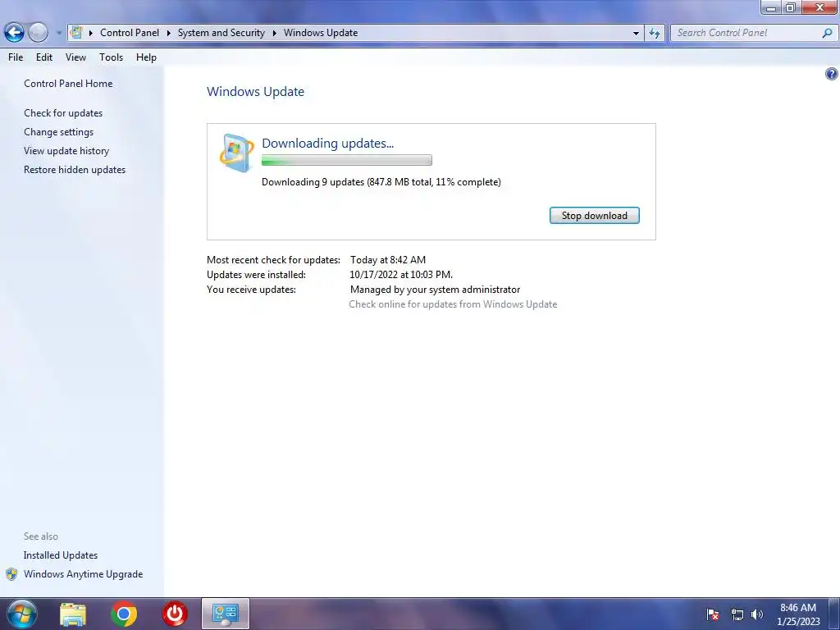Image resolution: width=840 pixels, height=630 pixels.
Task: Click the blue help question mark icon
Action: 831,74
